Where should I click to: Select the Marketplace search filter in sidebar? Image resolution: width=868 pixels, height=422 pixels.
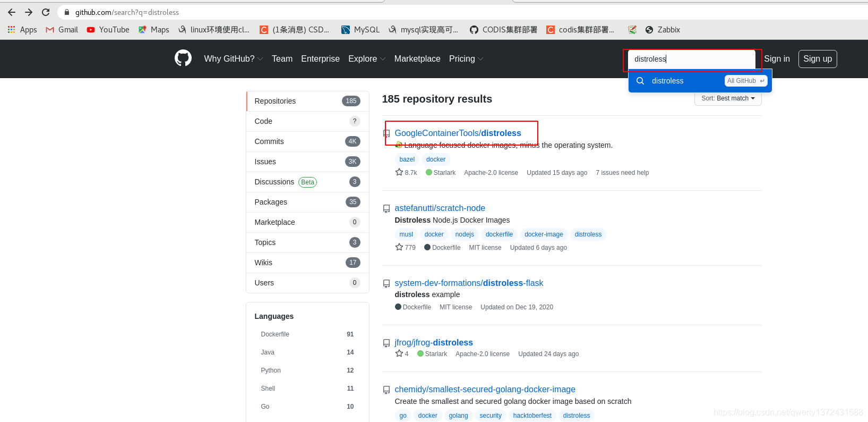(308, 222)
